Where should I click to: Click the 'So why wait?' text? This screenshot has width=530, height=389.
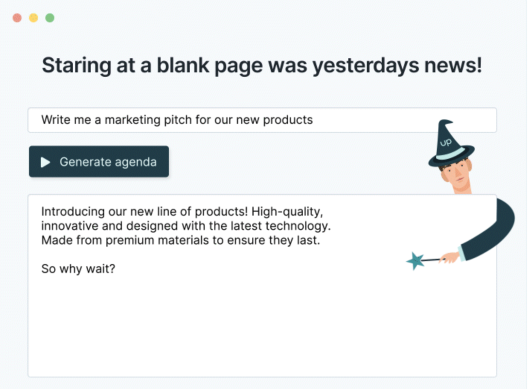point(78,269)
